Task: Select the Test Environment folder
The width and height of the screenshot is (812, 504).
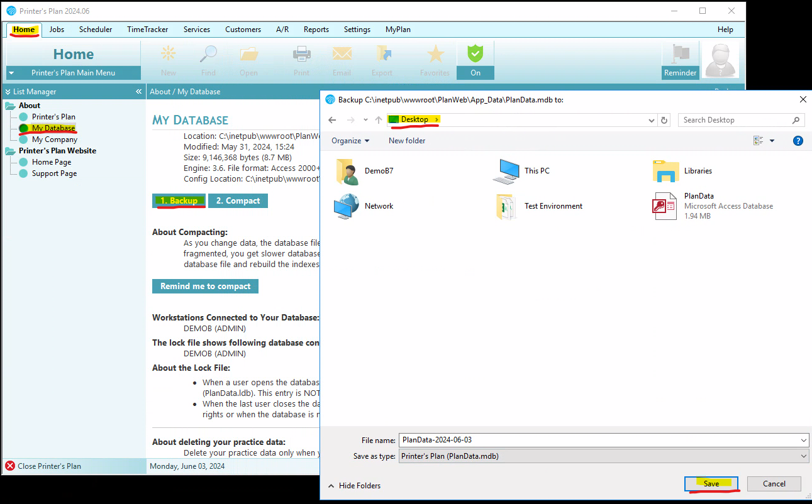Action: [539, 206]
